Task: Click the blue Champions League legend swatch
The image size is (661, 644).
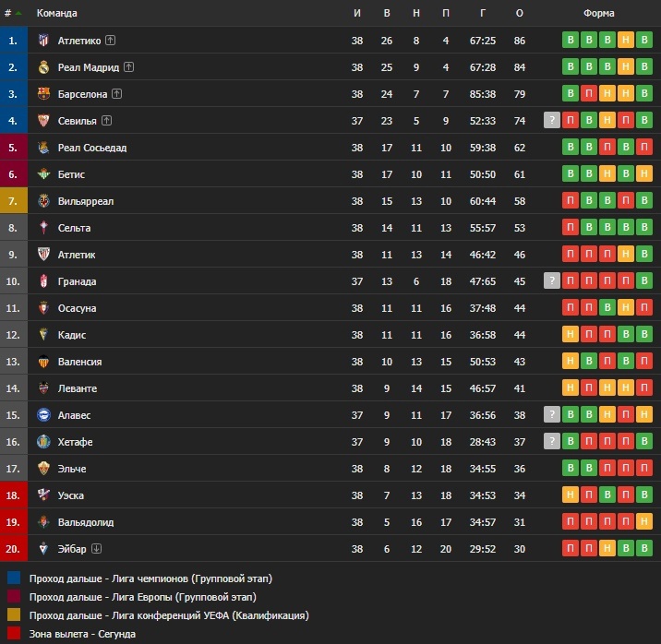Action: (x=14, y=578)
